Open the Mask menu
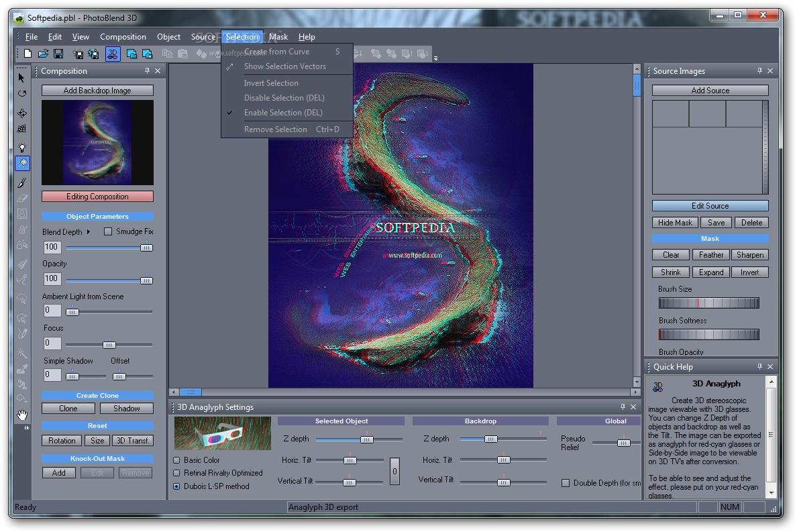 [x=278, y=37]
